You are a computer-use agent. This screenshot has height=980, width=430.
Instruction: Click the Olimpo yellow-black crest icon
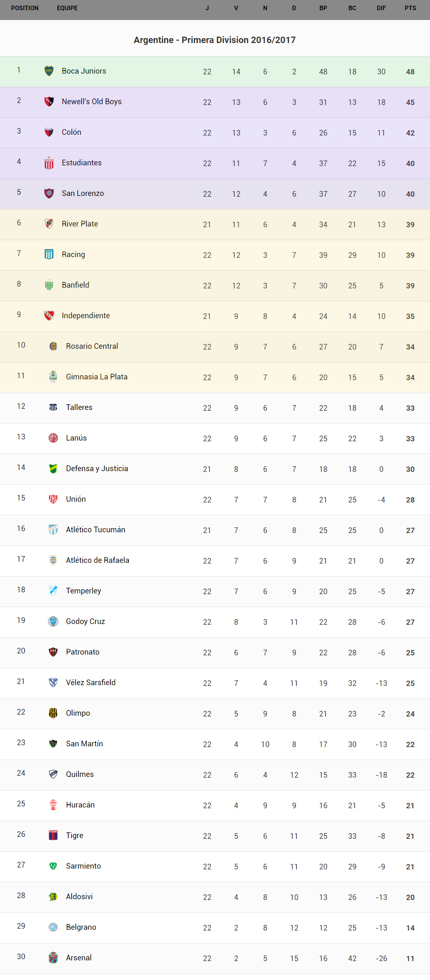click(53, 713)
